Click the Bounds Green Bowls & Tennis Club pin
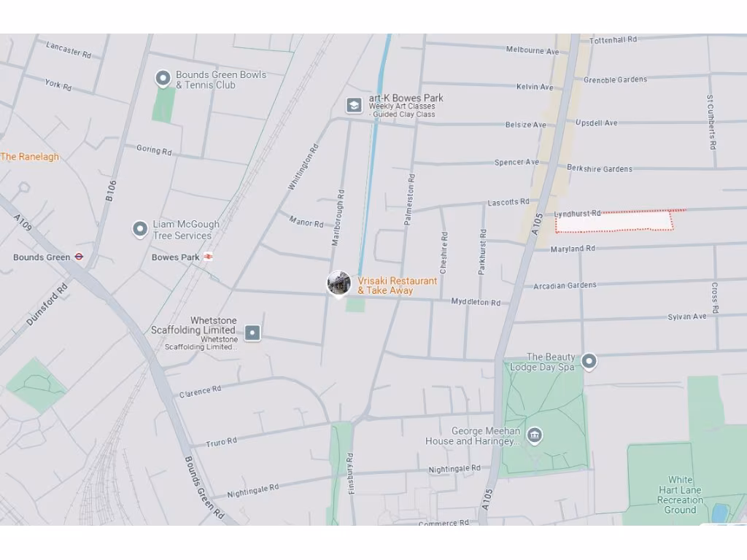The width and height of the screenshot is (747, 560). (163, 79)
